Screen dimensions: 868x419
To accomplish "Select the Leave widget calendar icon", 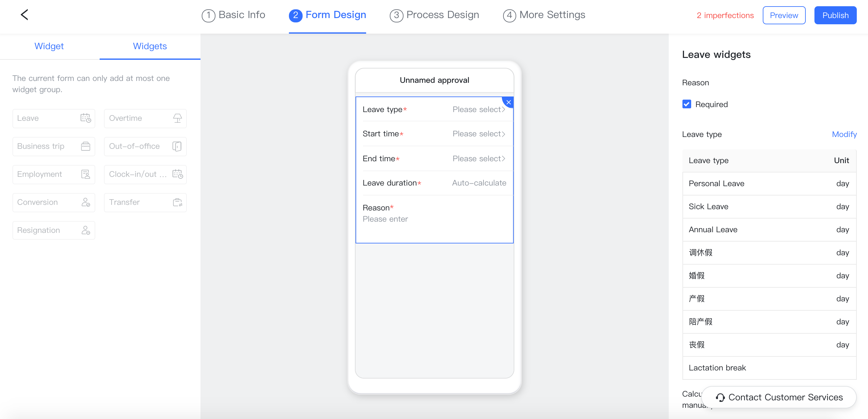I will [86, 118].
